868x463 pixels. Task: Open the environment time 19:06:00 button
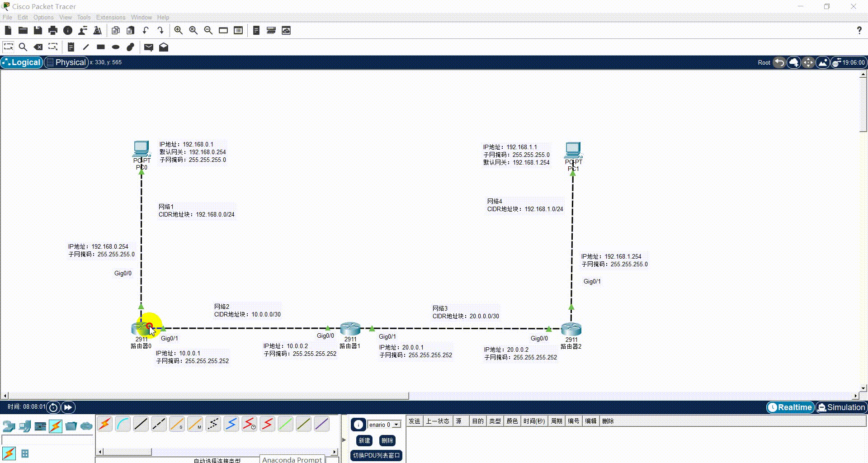[849, 62]
